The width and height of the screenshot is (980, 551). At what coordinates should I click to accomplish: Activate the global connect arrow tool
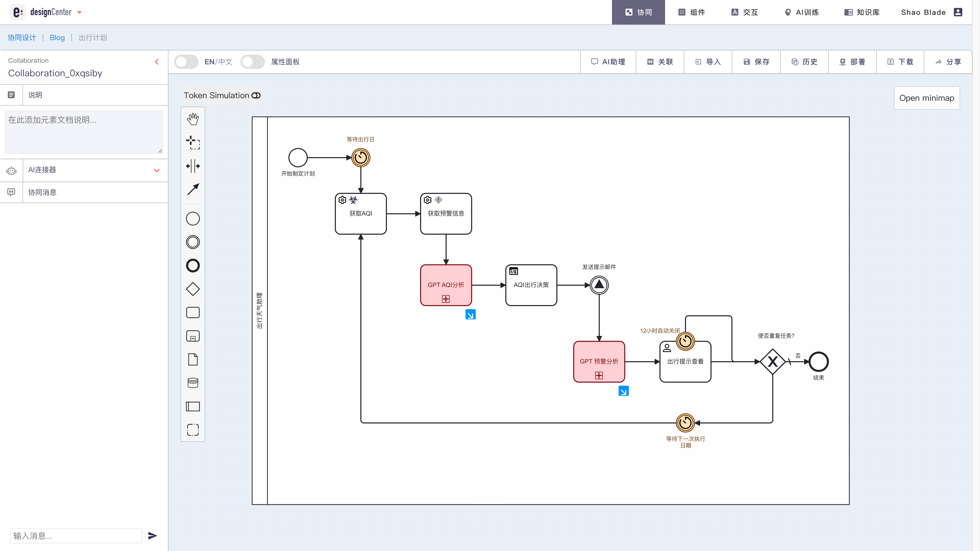click(193, 189)
